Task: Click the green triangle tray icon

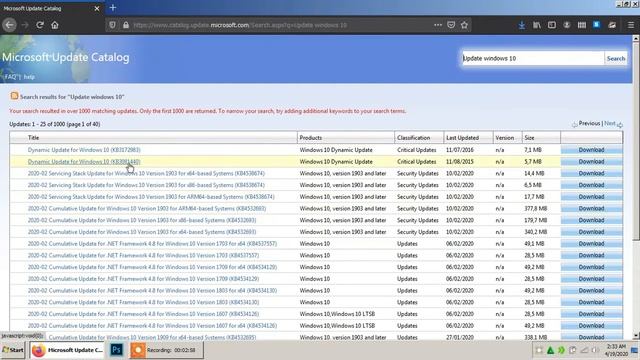Action: tap(550, 350)
